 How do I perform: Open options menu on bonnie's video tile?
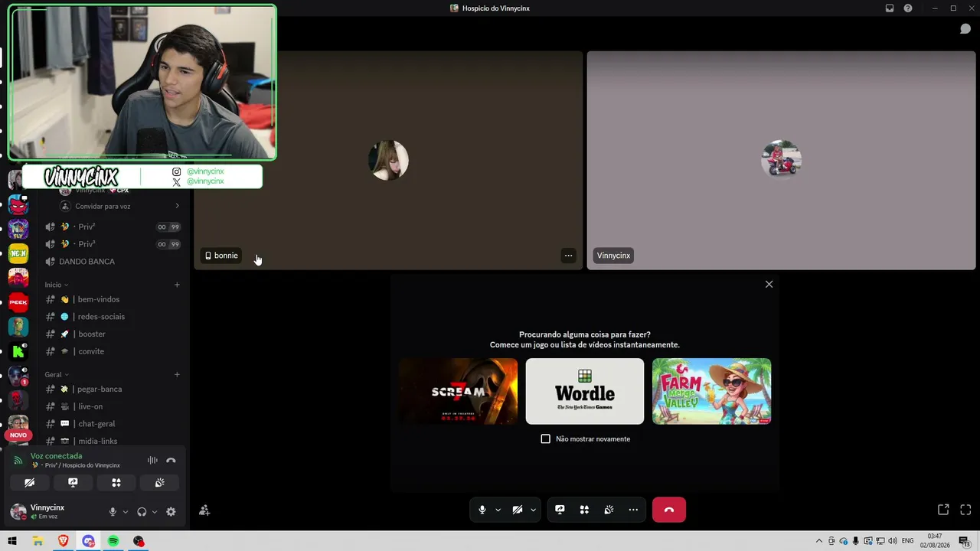click(568, 256)
